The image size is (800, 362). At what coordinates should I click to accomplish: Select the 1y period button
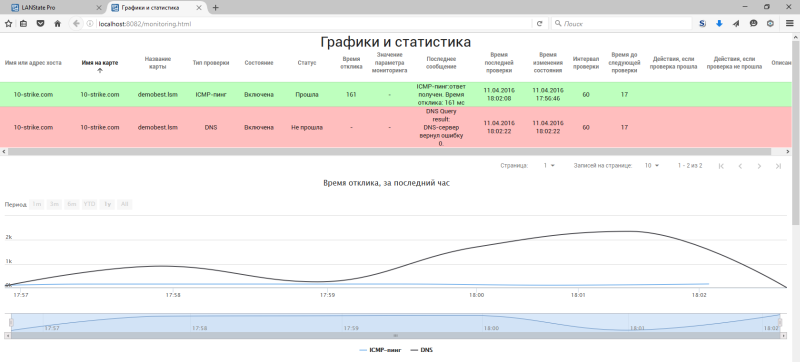point(107,204)
